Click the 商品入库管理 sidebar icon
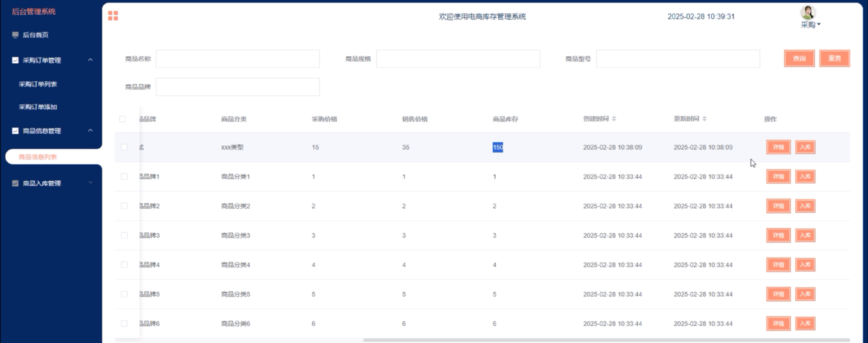Screen dimensions: 868x343 pos(15,183)
